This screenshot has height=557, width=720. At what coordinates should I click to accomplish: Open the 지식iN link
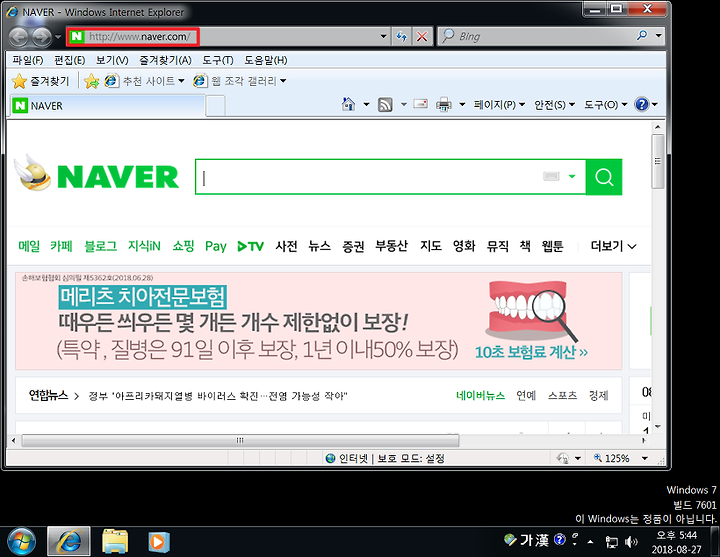click(x=144, y=246)
